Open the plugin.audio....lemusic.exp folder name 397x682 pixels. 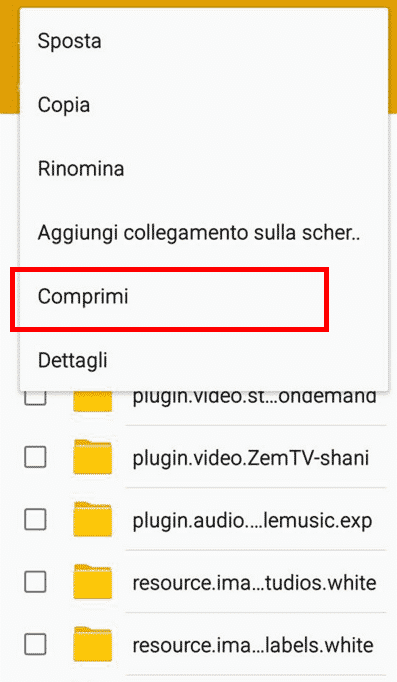pos(252,521)
